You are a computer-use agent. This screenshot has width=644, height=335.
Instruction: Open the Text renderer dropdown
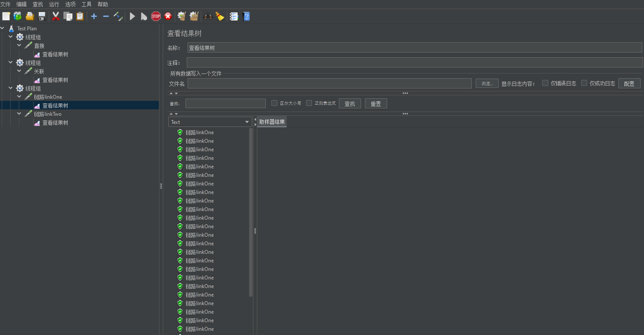pyautogui.click(x=210, y=122)
